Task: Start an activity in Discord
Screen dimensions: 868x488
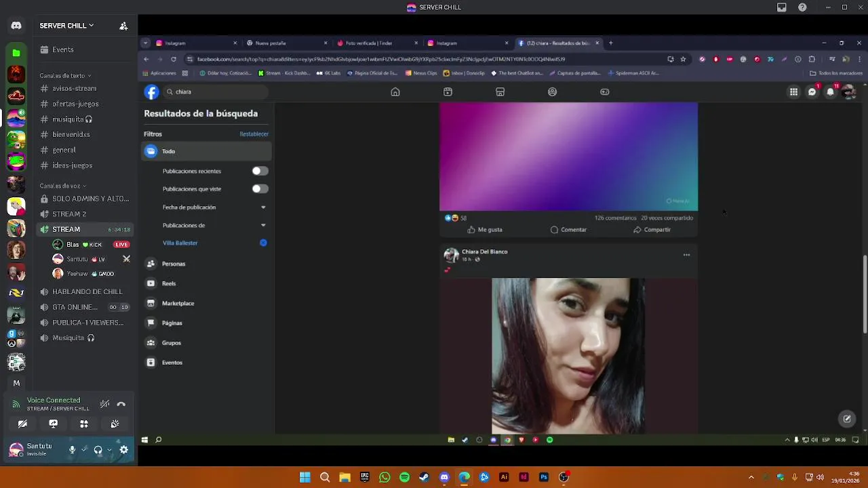Action: click(84, 424)
